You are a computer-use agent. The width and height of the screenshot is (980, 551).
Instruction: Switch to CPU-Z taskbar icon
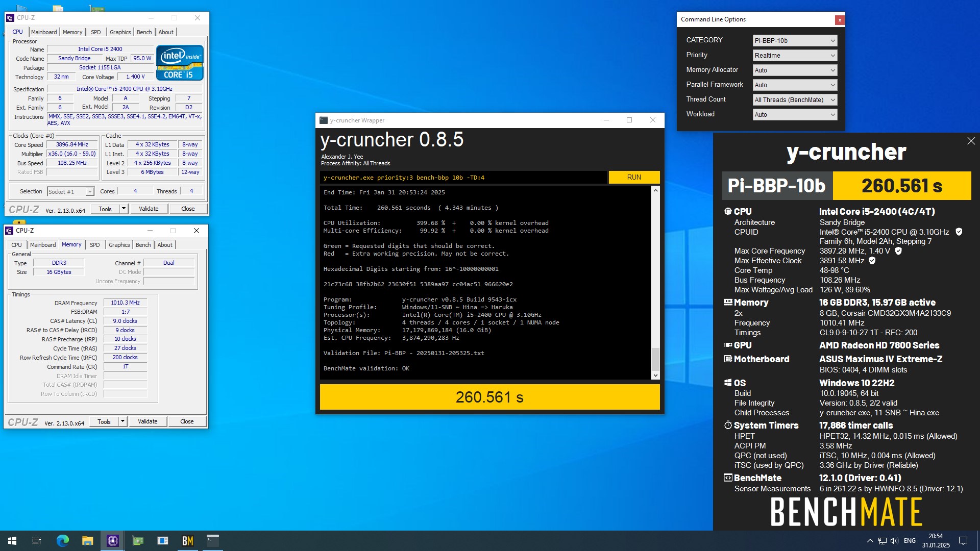112,541
